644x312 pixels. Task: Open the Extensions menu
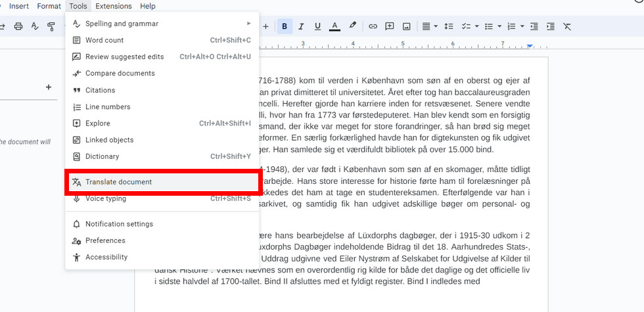113,6
